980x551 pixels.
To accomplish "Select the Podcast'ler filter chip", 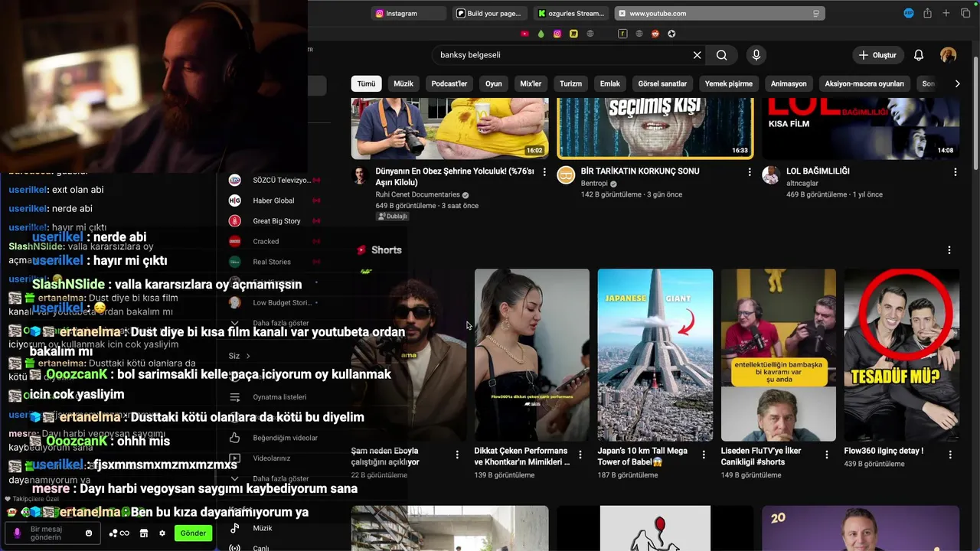I will (449, 83).
